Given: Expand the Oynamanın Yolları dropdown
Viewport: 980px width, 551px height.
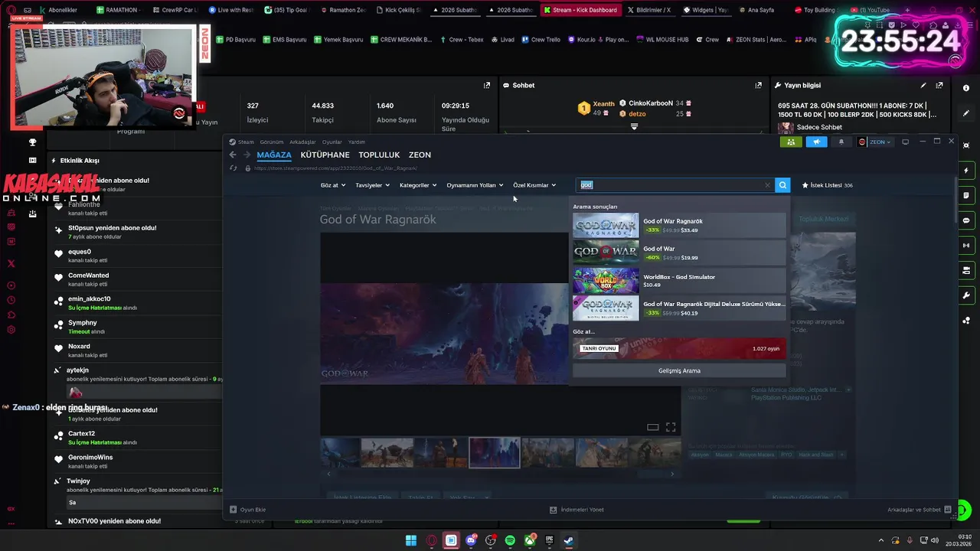Looking at the screenshot, I should click(475, 185).
